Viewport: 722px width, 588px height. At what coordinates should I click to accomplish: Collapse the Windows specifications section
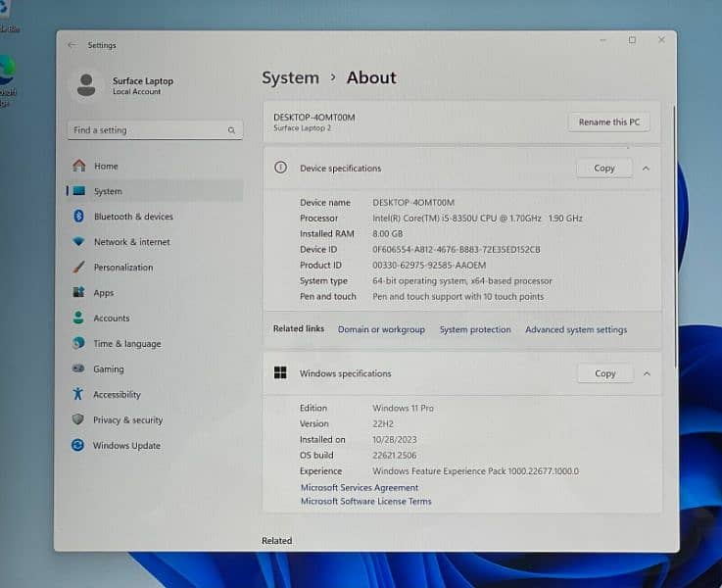tap(646, 373)
